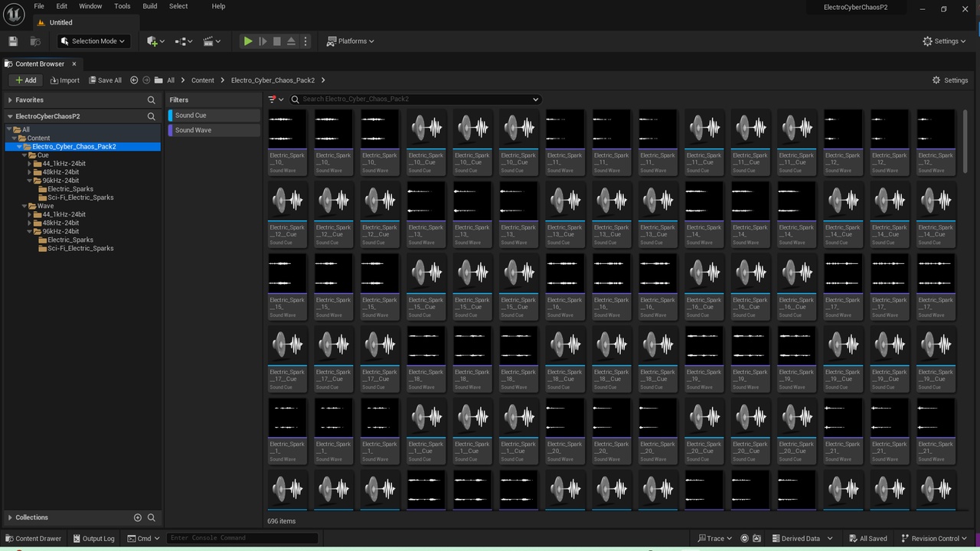The width and height of the screenshot is (980, 551).
Task: Select Sci-Fi_Electric_Sparks folder under Cue
Action: click(x=80, y=197)
